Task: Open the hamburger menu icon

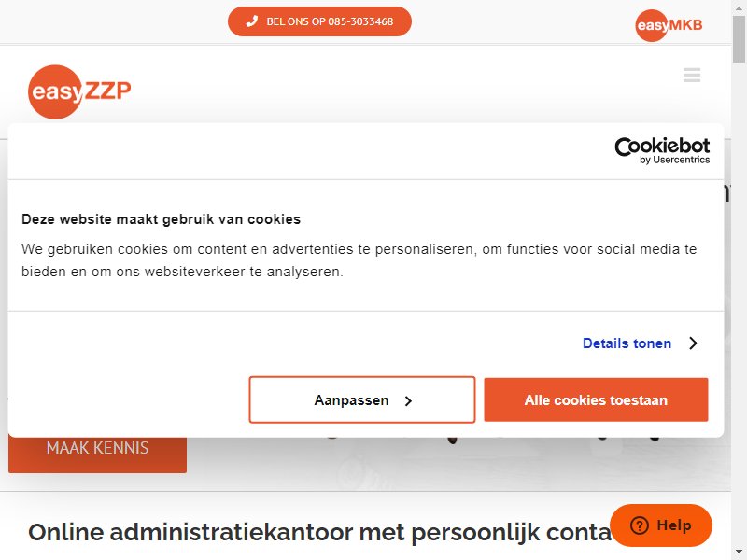Action: (x=691, y=76)
